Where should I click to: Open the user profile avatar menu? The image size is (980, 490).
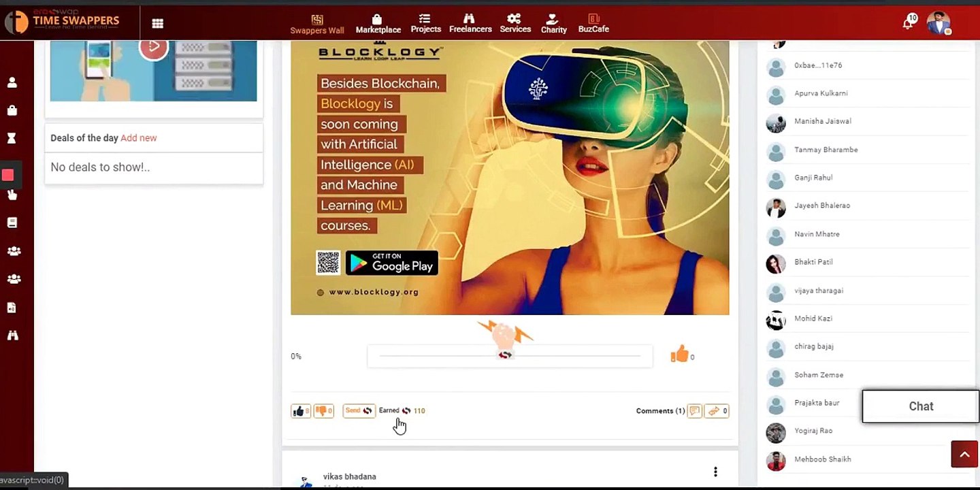pos(938,23)
